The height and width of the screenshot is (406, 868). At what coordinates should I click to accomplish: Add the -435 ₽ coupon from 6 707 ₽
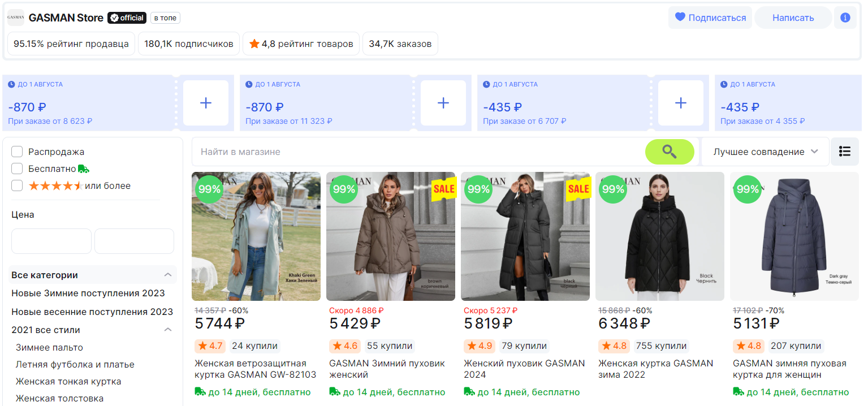click(681, 103)
